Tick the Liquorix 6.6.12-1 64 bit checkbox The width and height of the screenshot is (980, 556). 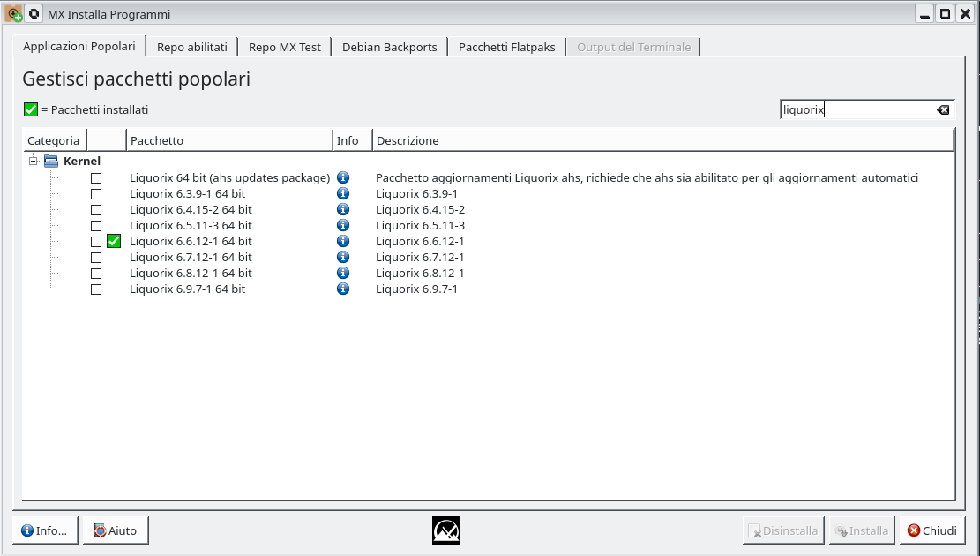point(96,242)
